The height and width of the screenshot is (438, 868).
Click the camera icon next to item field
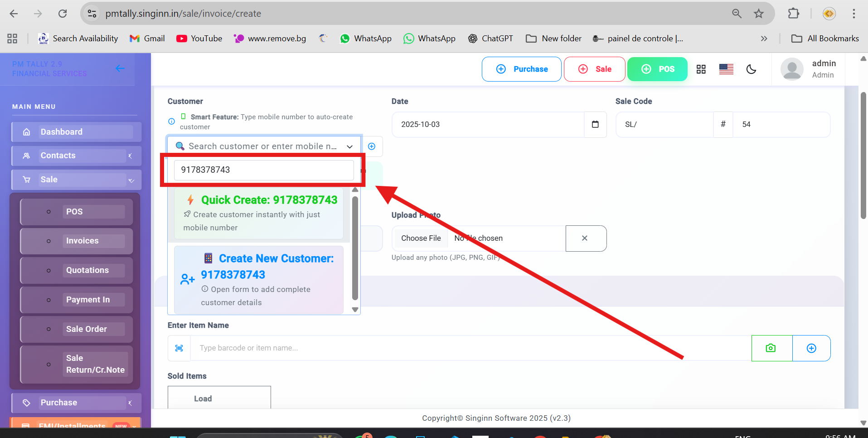pos(771,348)
